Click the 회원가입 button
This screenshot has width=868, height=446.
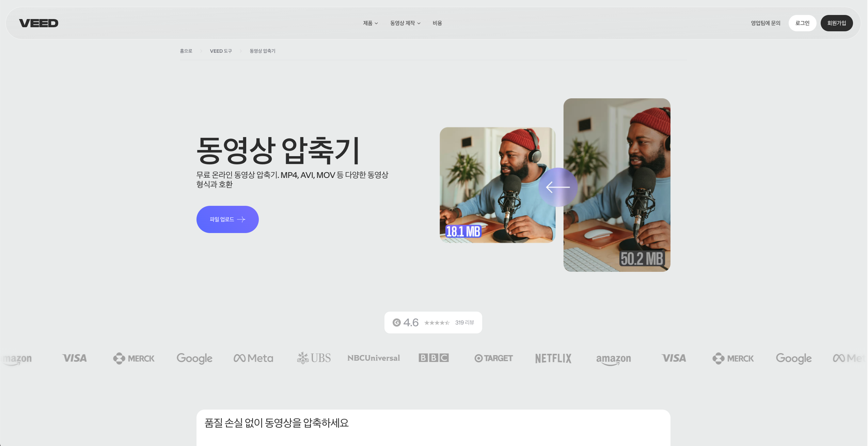click(837, 23)
